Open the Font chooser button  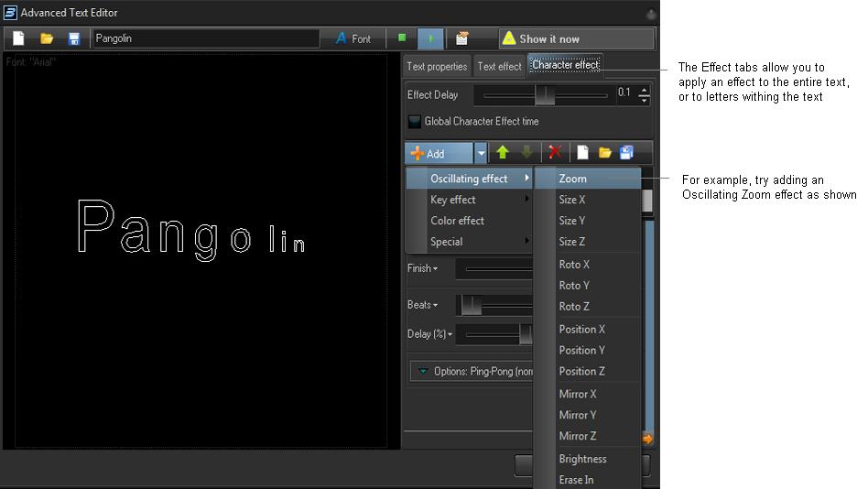click(353, 38)
